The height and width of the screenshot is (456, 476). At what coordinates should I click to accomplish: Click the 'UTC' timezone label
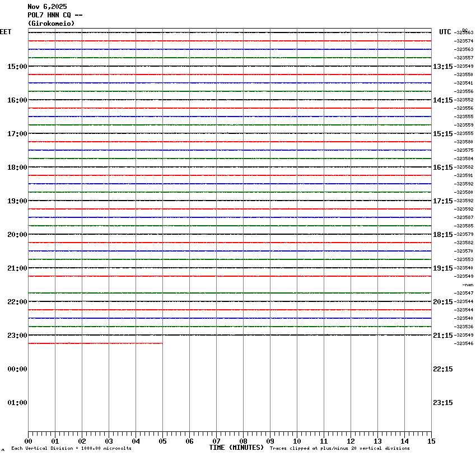pos(445,32)
